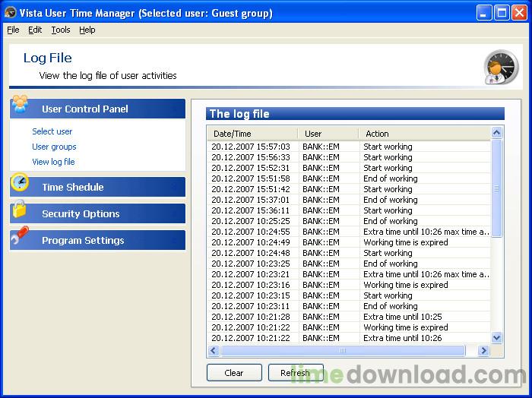532x398 pixels.
Task: Sort by Date/Time column header
Action: [253, 134]
